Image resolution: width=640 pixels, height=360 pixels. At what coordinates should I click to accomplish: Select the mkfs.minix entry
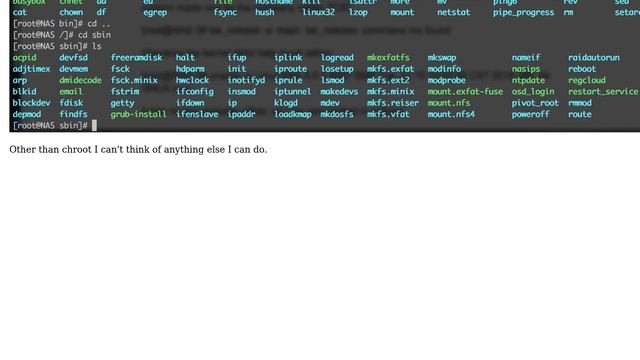point(390,92)
